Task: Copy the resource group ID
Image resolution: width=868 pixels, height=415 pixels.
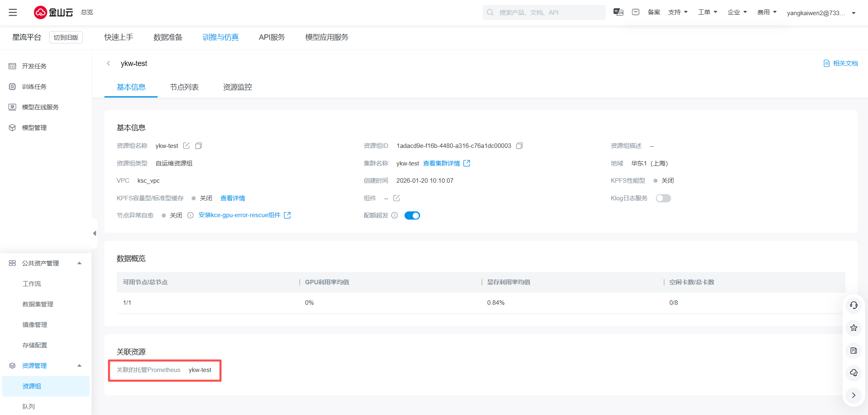Action: (x=519, y=146)
